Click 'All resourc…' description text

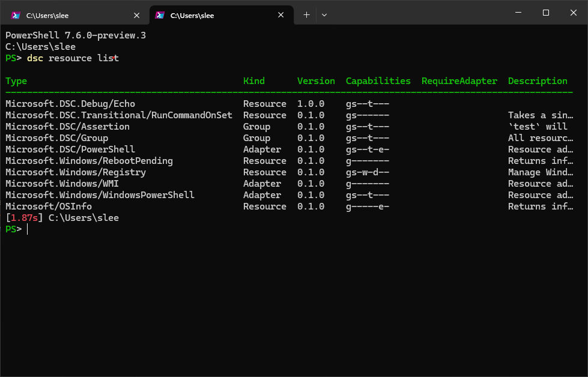[541, 138]
